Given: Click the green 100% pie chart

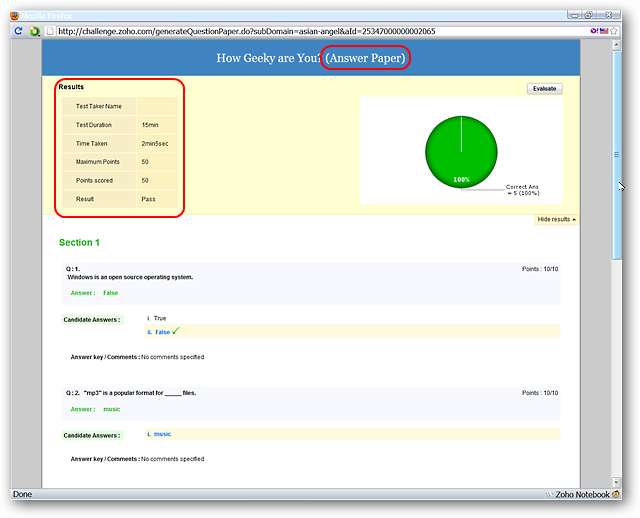Looking at the screenshot, I should point(461,152).
